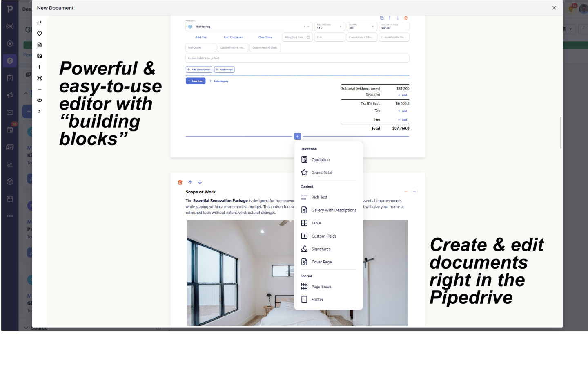Open the Billing Start Date calendar picker
This screenshot has height=368, width=588.
coord(308,37)
